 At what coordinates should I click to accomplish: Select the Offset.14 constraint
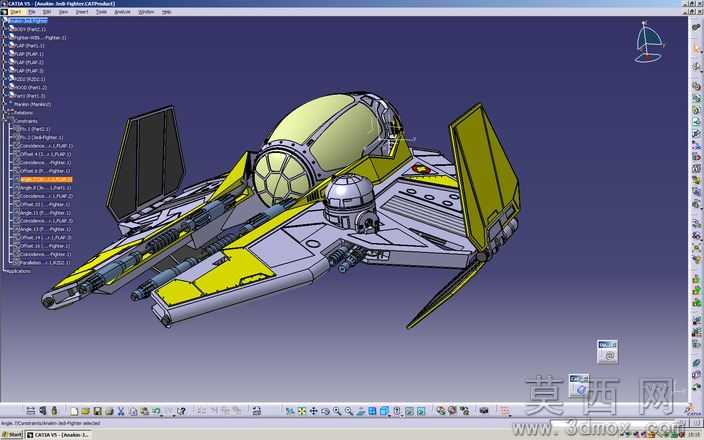[x=45, y=238]
